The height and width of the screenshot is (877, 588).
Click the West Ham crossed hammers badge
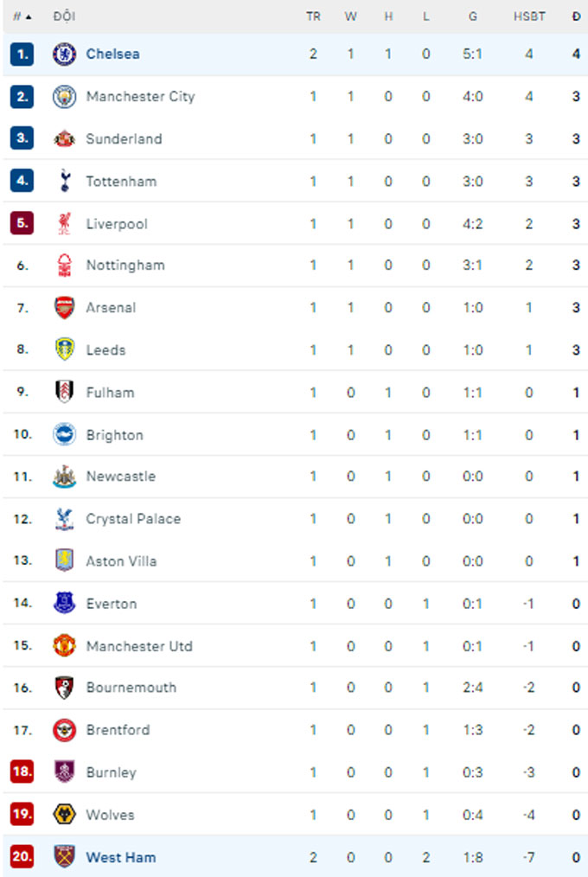point(66,857)
